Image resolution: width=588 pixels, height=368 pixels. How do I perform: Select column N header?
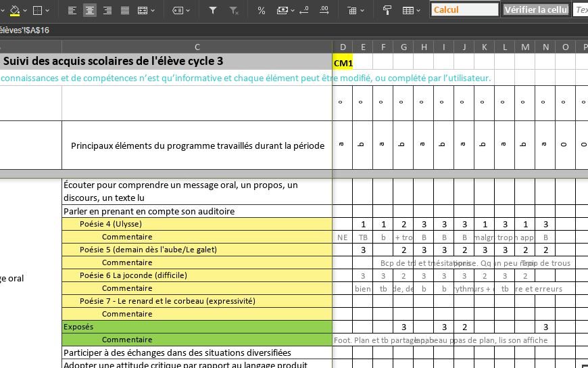[x=545, y=47]
